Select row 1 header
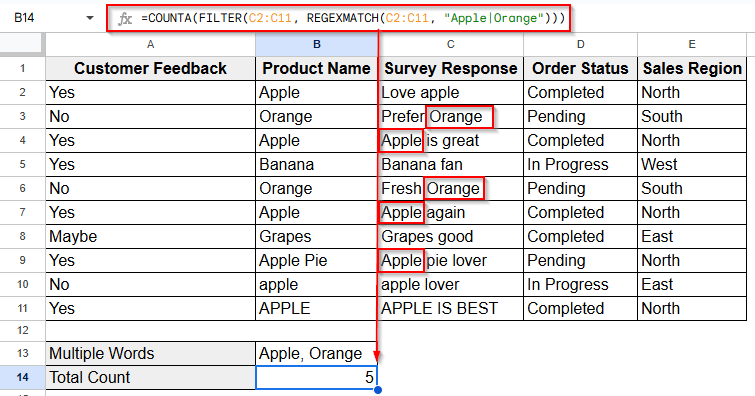The width and height of the screenshot is (755, 396). coord(23,68)
